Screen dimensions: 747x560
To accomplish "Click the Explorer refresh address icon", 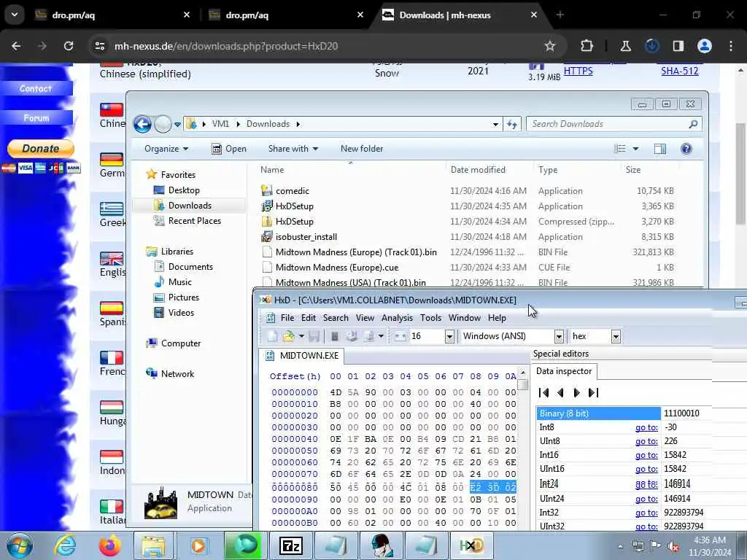I will coord(512,124).
